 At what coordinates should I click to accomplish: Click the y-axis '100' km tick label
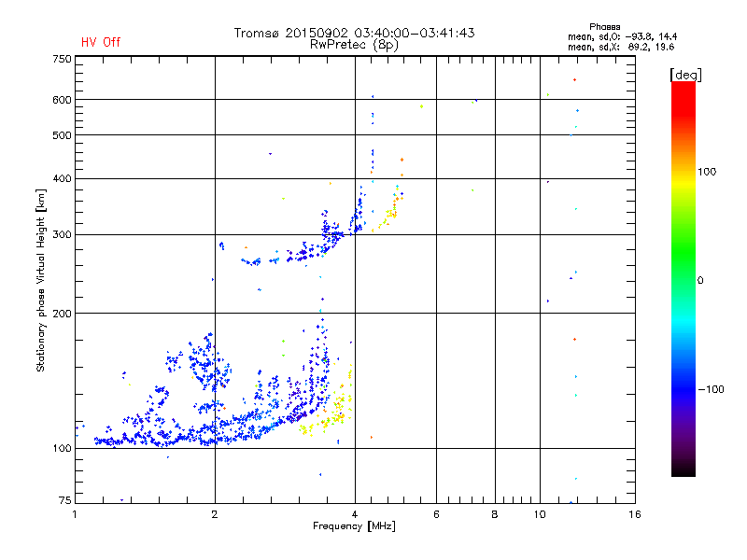click(x=62, y=448)
